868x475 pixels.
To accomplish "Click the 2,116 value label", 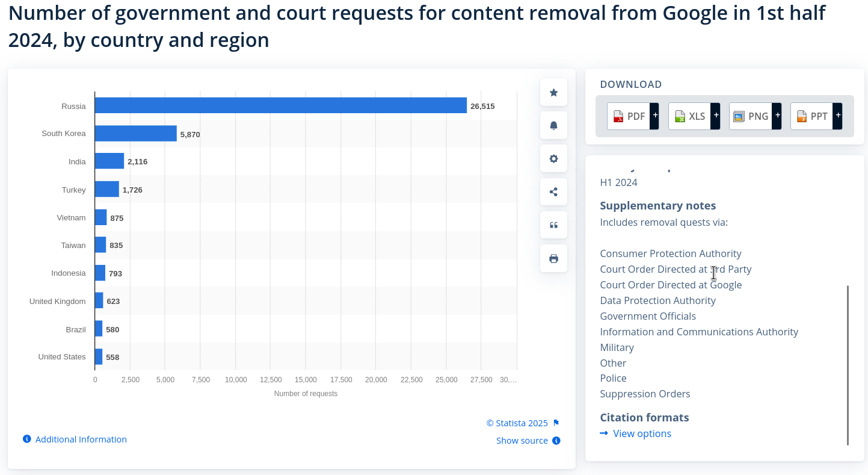I will 137,161.
